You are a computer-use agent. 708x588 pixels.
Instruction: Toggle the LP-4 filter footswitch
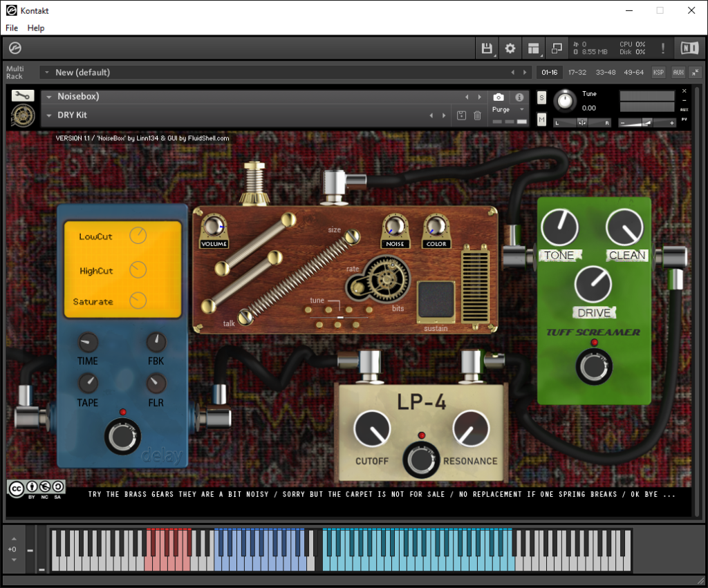pyautogui.click(x=421, y=460)
